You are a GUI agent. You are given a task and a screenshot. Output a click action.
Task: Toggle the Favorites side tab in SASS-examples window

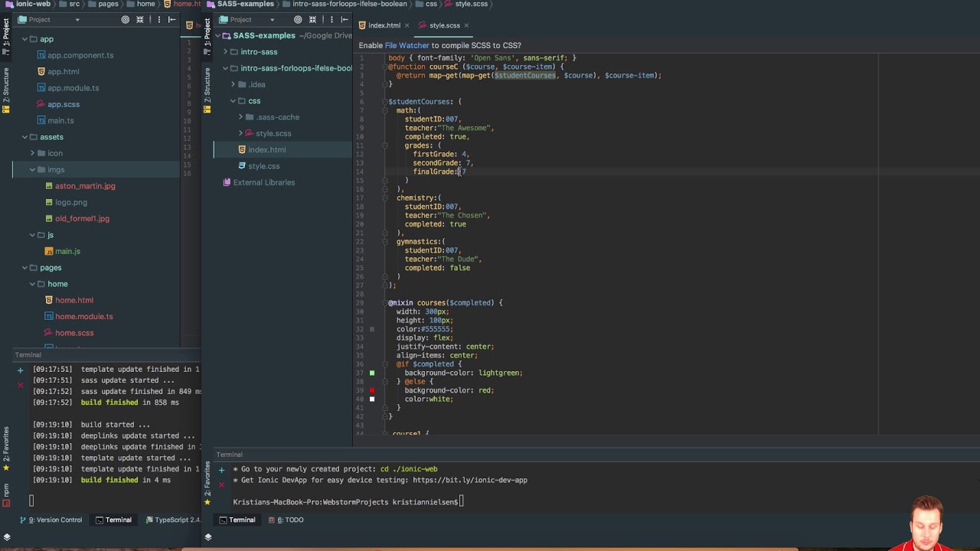pos(207,482)
